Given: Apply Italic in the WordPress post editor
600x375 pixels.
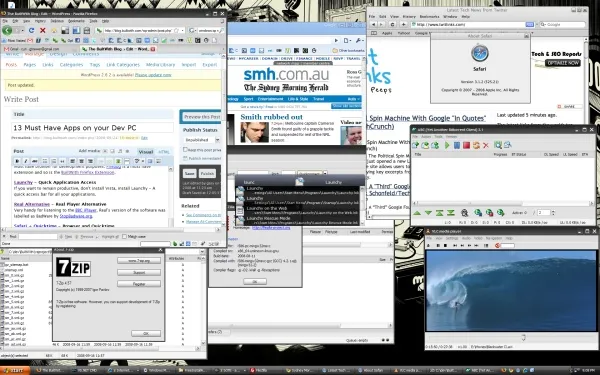Looking at the screenshot, I should [x=26, y=161].
